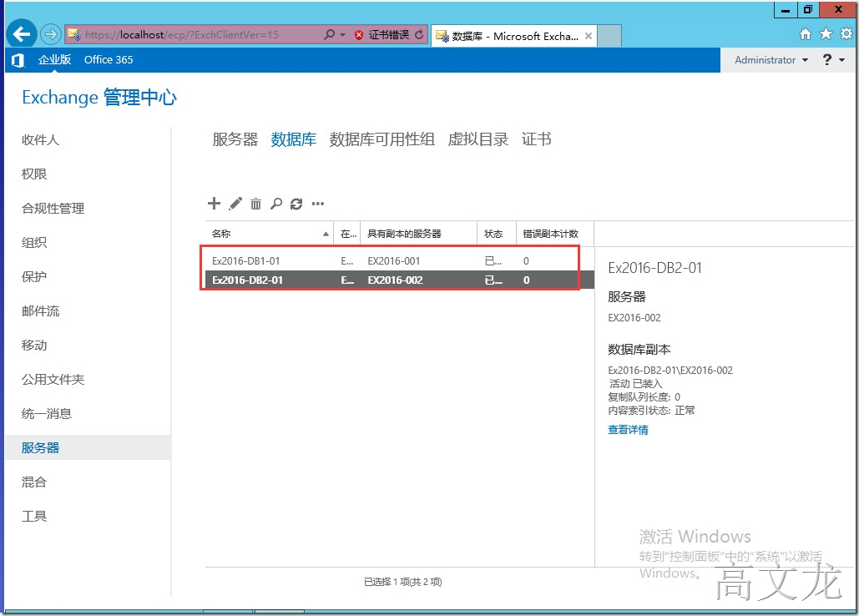Edit selected database with pencil icon

click(235, 204)
